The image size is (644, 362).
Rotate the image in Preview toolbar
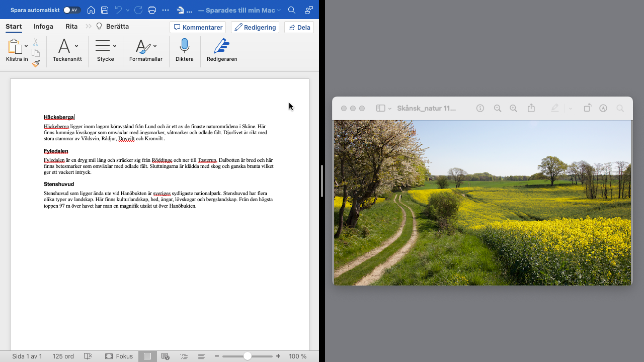pos(587,108)
